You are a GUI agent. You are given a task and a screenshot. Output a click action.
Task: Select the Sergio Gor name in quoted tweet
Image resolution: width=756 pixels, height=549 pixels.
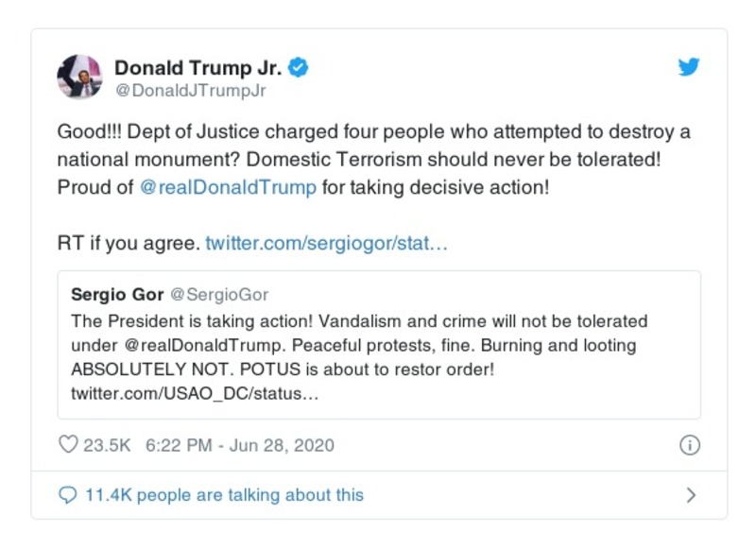pyautogui.click(x=118, y=294)
